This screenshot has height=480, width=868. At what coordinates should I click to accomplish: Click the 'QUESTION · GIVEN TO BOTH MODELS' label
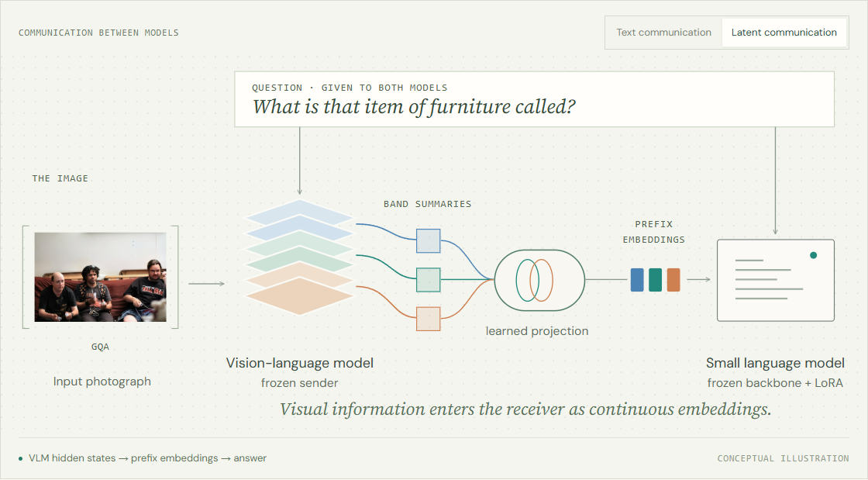[350, 88]
